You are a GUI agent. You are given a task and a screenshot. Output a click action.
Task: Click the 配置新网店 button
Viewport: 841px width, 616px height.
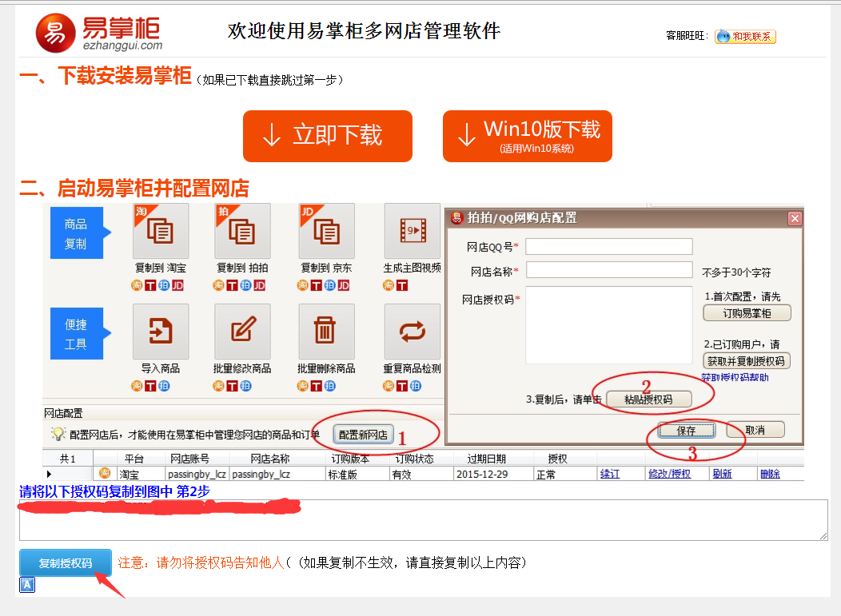point(364,435)
